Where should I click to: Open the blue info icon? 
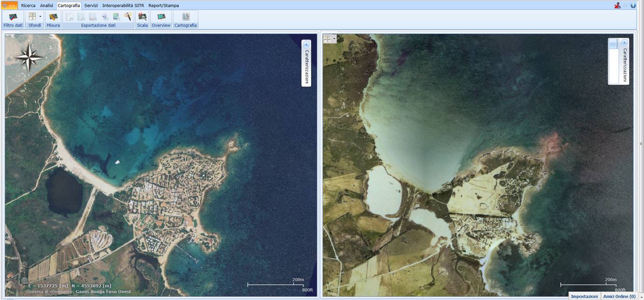point(633,6)
